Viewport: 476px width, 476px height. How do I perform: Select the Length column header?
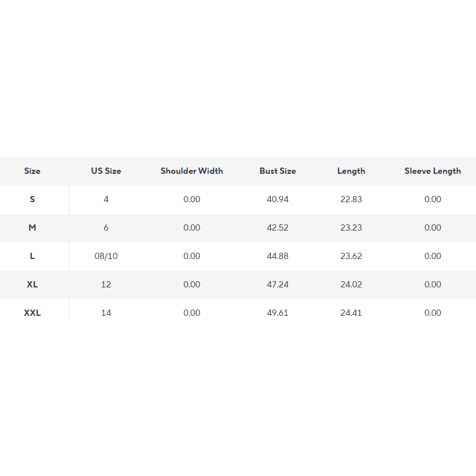351,171
